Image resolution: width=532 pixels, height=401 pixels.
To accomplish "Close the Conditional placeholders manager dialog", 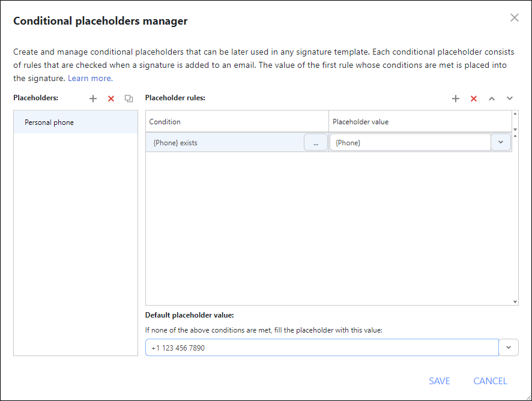I will 515,17.
